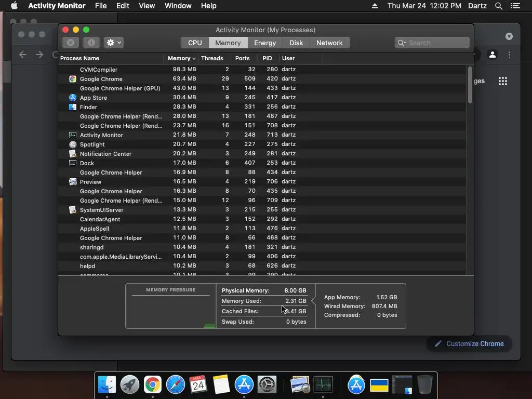
Task: Click the Wired Memory 807.4 MB value
Action: (384, 306)
